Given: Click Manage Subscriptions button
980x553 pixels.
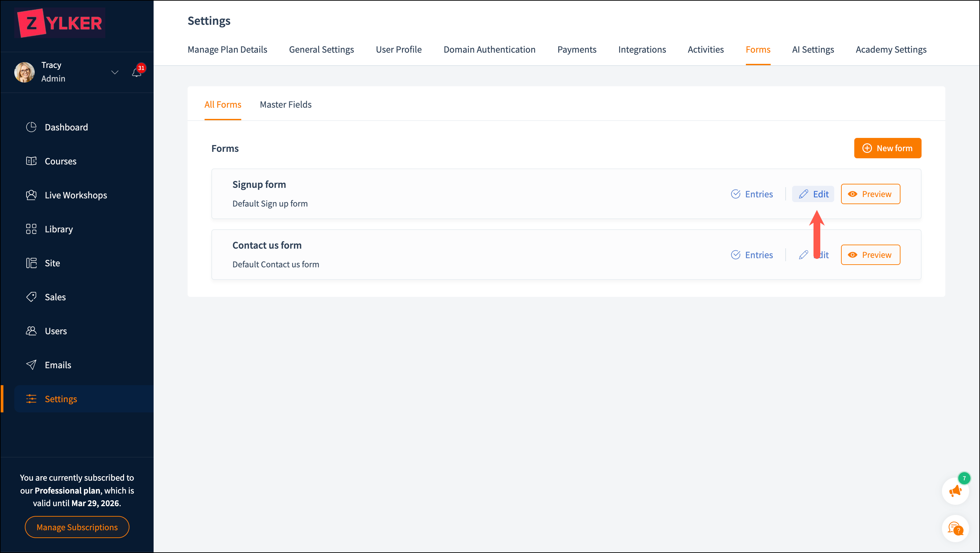Looking at the screenshot, I should pyautogui.click(x=77, y=527).
